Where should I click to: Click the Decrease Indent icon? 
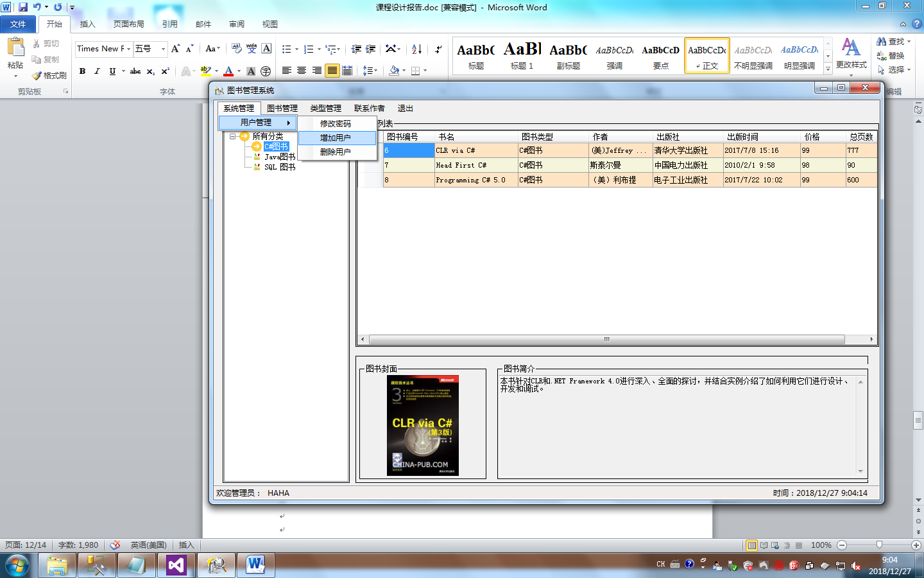(356, 49)
